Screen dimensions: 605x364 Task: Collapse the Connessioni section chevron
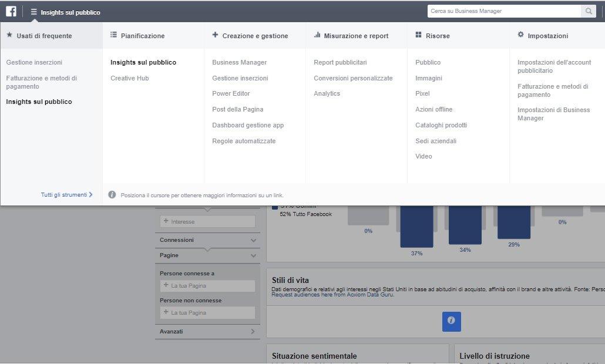click(253, 240)
